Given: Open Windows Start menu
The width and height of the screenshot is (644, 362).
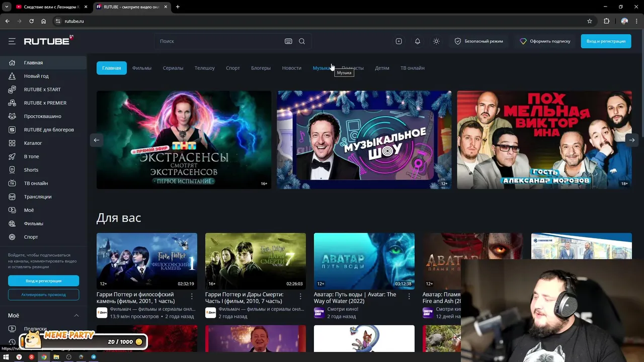Looking at the screenshot, I should (7, 357).
